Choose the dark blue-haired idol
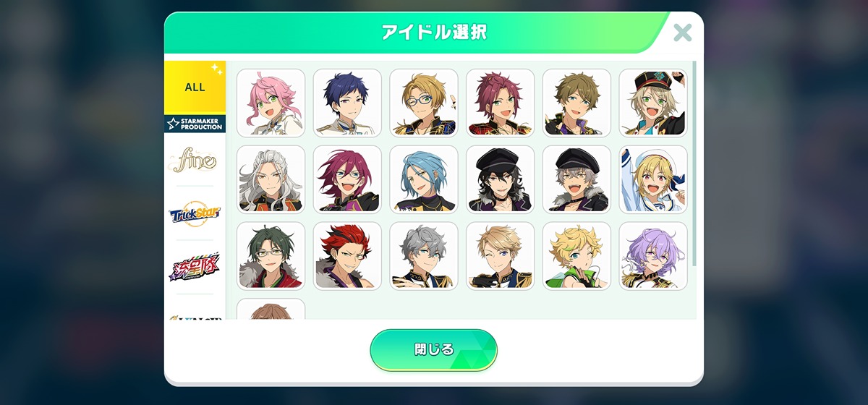The height and width of the screenshot is (405, 868). [347, 103]
